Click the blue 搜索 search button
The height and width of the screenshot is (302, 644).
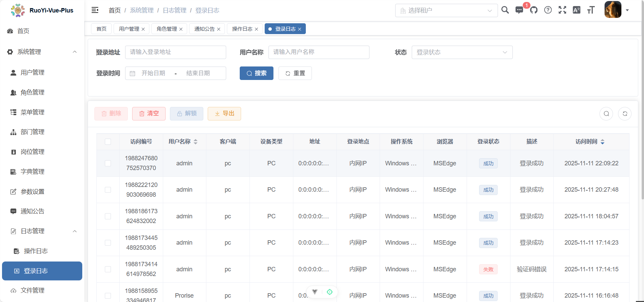click(256, 73)
